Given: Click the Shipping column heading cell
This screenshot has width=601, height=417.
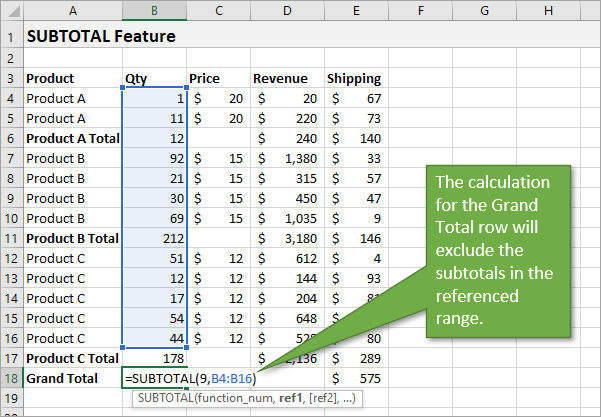Looking at the screenshot, I should click(354, 79).
